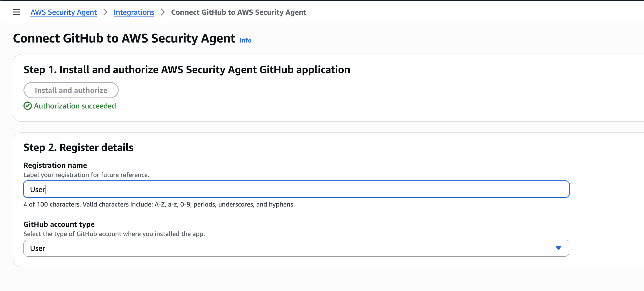Click the character count hint below name field
The height and width of the screenshot is (291, 644).
coord(159,205)
